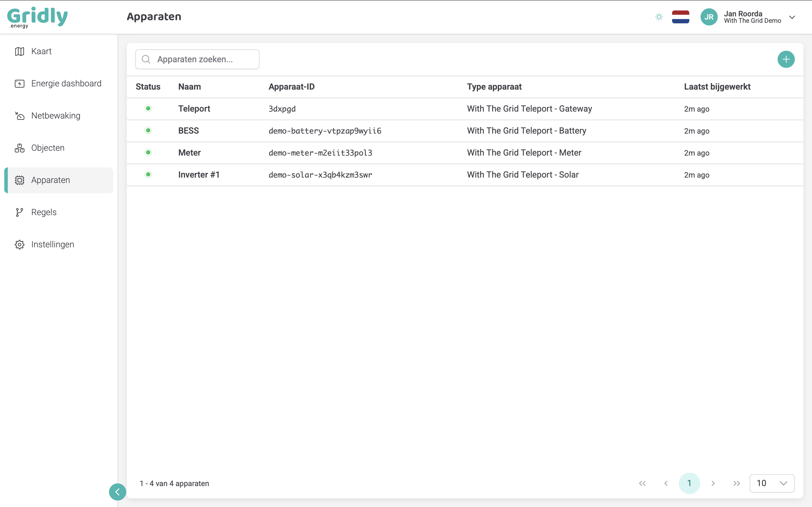Open the BESS device row
Screen dimensions: 812x507
pyautogui.click(x=188, y=131)
